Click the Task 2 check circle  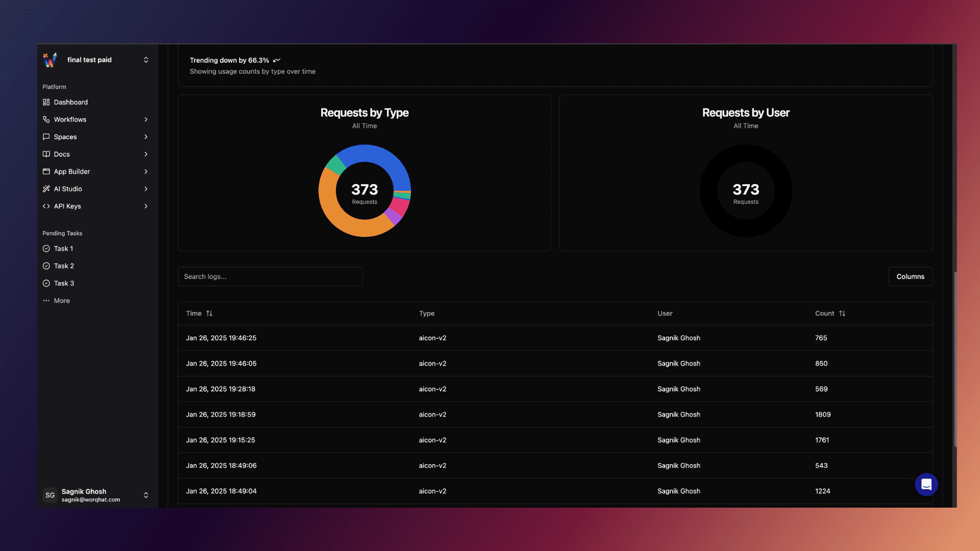coord(46,266)
